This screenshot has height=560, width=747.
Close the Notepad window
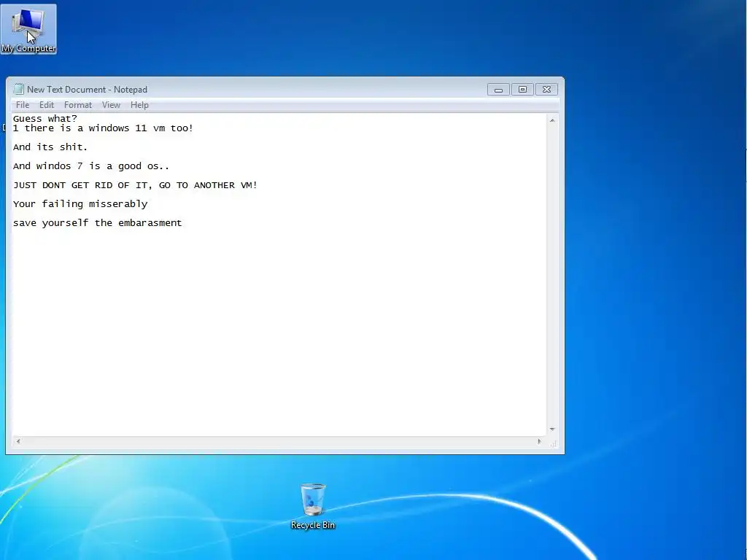[546, 90]
